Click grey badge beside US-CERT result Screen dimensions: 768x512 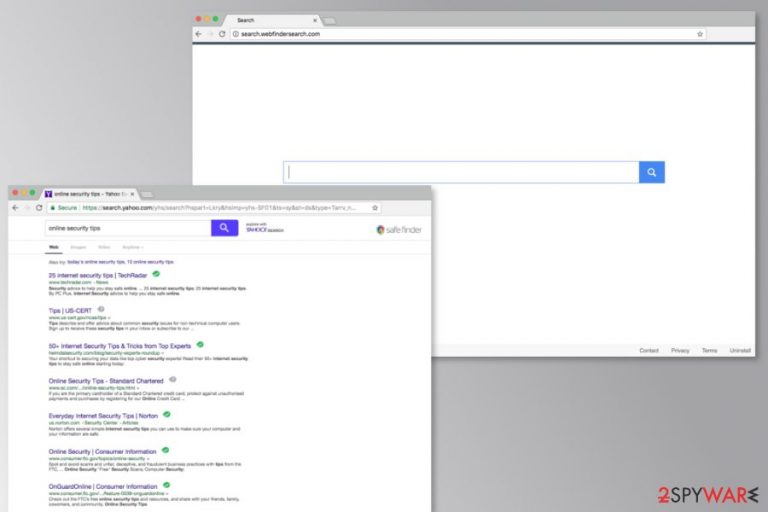[x=101, y=309]
